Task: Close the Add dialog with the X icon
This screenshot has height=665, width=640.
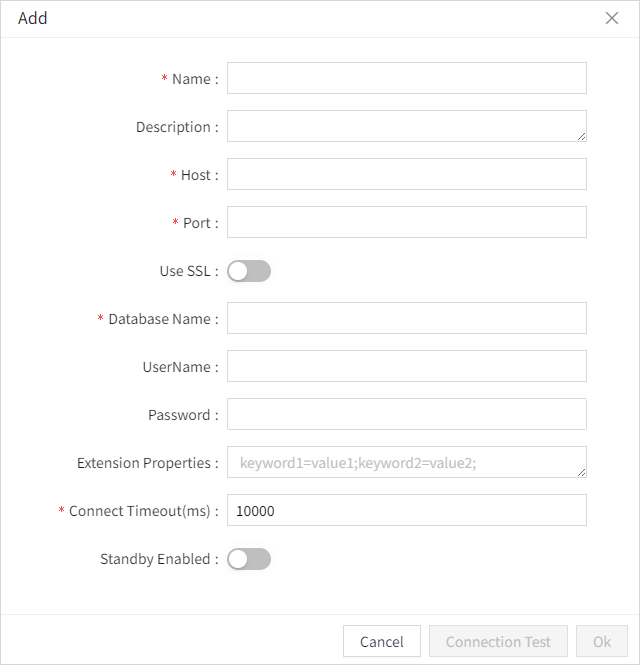Action: point(612,19)
